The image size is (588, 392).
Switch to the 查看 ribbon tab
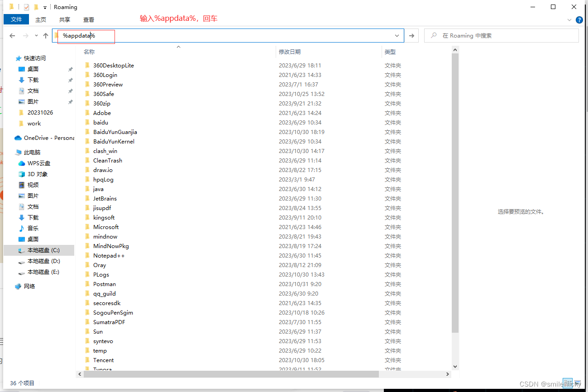click(x=89, y=19)
